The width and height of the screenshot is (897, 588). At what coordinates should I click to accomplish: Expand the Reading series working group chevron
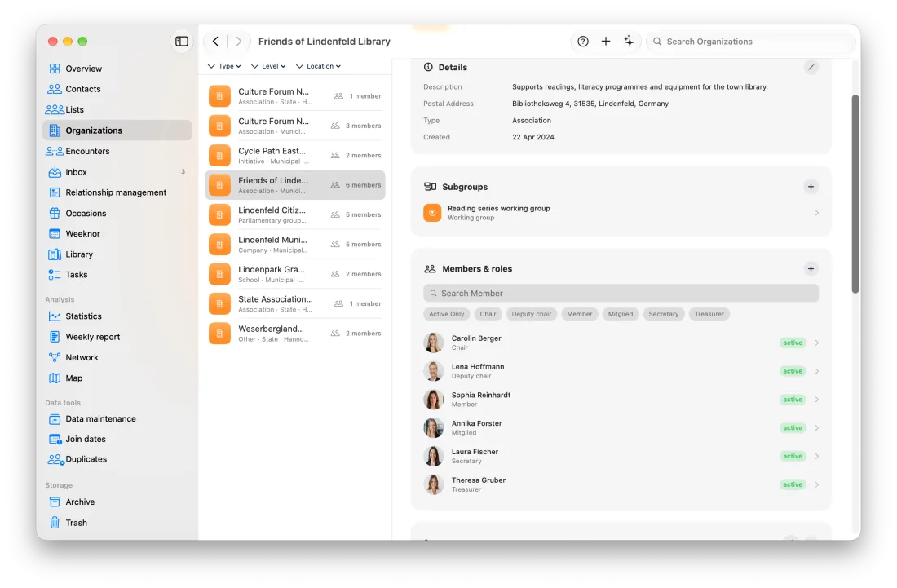(816, 213)
